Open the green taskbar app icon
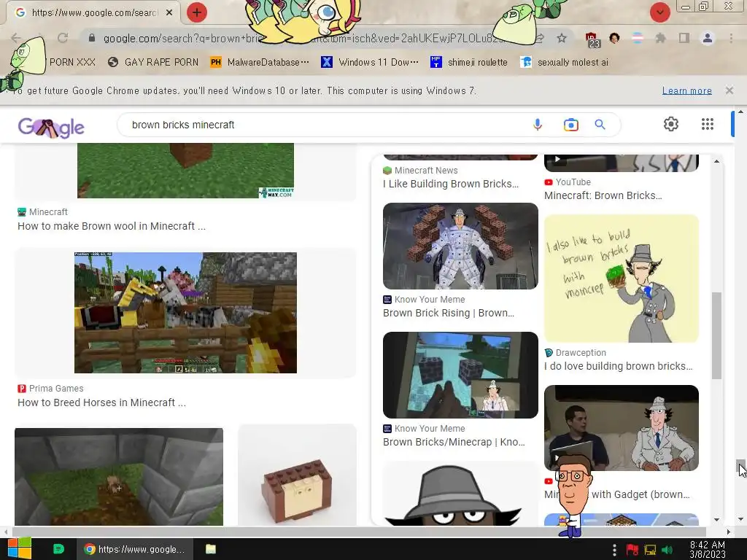The width and height of the screenshot is (747, 560). coord(58,549)
